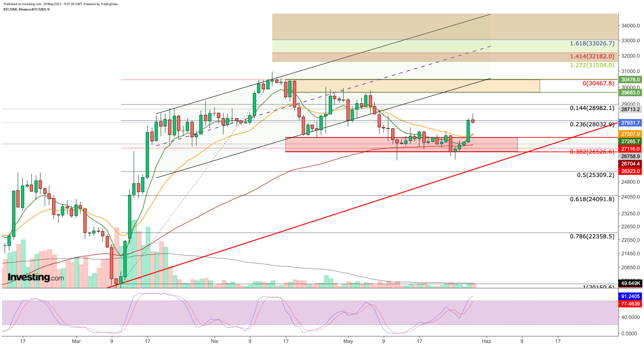Click the 1.414(32182.0) Fibonacci label
The image size is (644, 346).
point(592,56)
